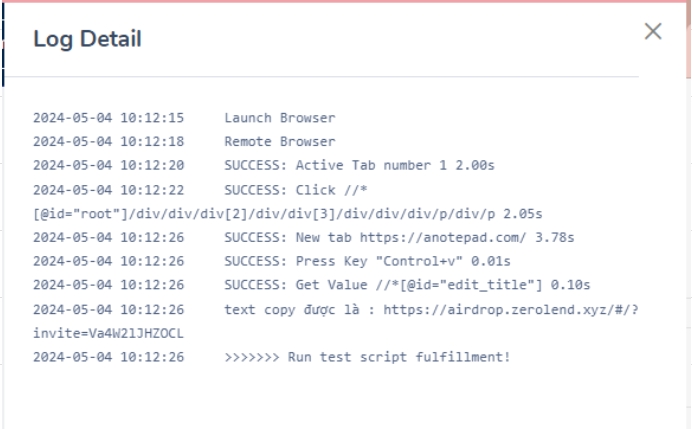Screen dimensions: 692x429
Task: Click the timestamp beside the New tab entry
Action: click(x=108, y=238)
